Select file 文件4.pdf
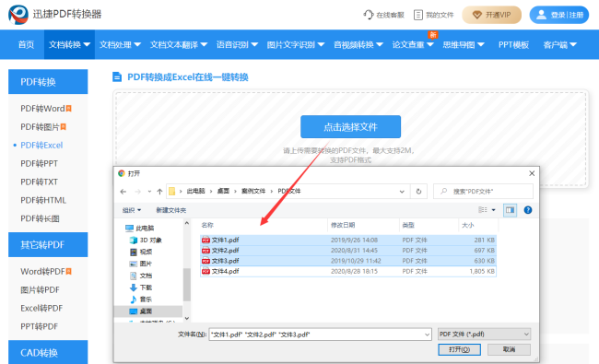599x364 pixels. coord(348,271)
